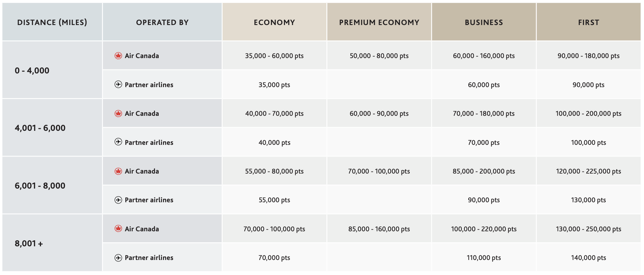The width and height of the screenshot is (644, 275).
Task: Select the Business column header
Action: point(484,22)
